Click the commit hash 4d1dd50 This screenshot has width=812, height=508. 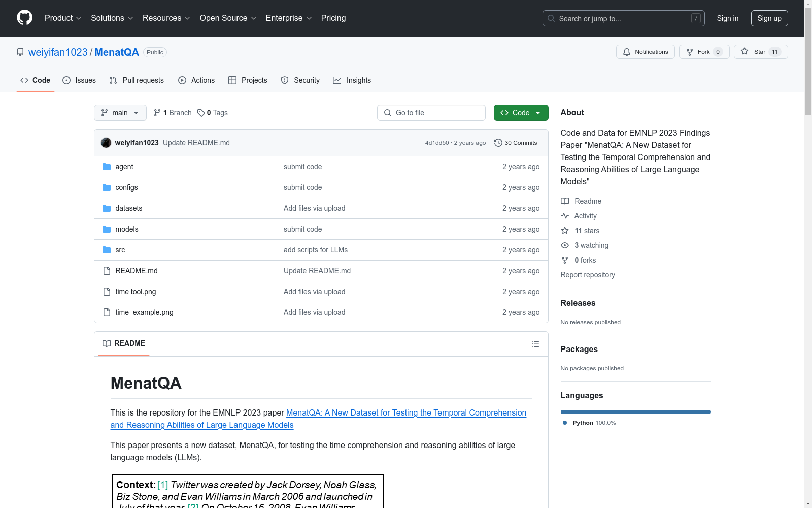[x=437, y=143]
